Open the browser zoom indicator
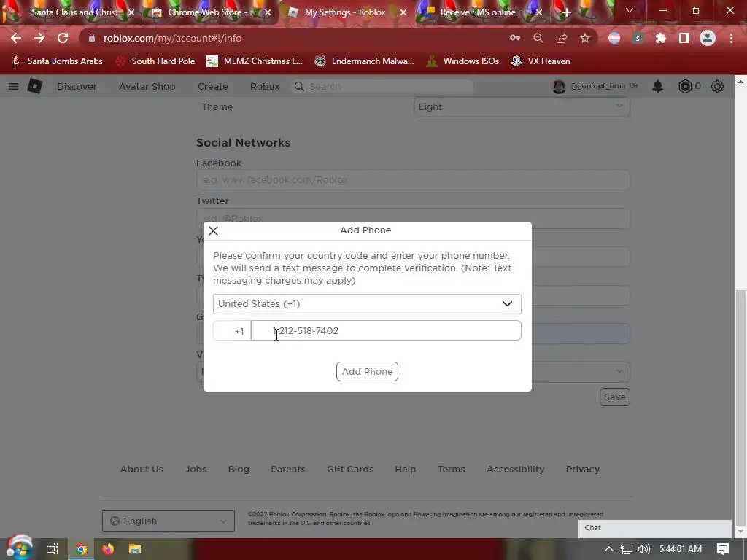This screenshot has height=560, width=747. pyautogui.click(x=538, y=38)
